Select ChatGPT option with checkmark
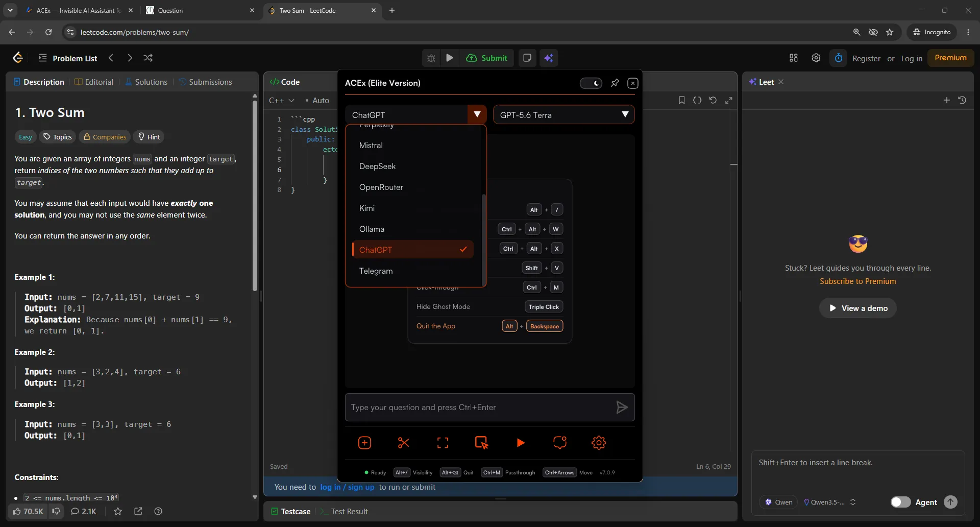This screenshot has height=527, width=980. pyautogui.click(x=412, y=250)
